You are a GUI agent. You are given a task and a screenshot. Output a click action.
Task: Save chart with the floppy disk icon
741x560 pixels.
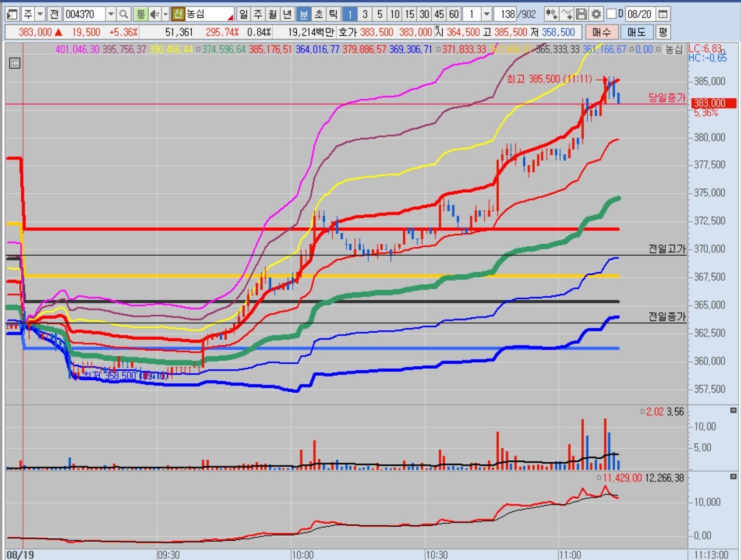(581, 14)
